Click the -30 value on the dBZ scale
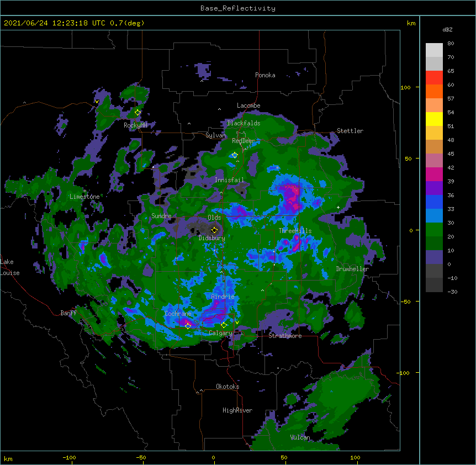Viewport: 476px width, 465px height. [x=452, y=292]
